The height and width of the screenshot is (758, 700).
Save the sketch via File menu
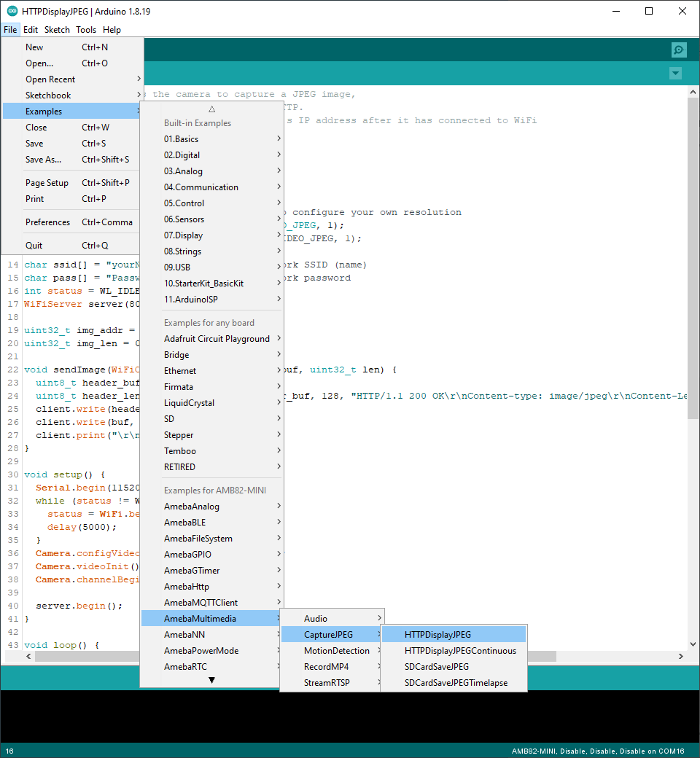tap(73, 143)
